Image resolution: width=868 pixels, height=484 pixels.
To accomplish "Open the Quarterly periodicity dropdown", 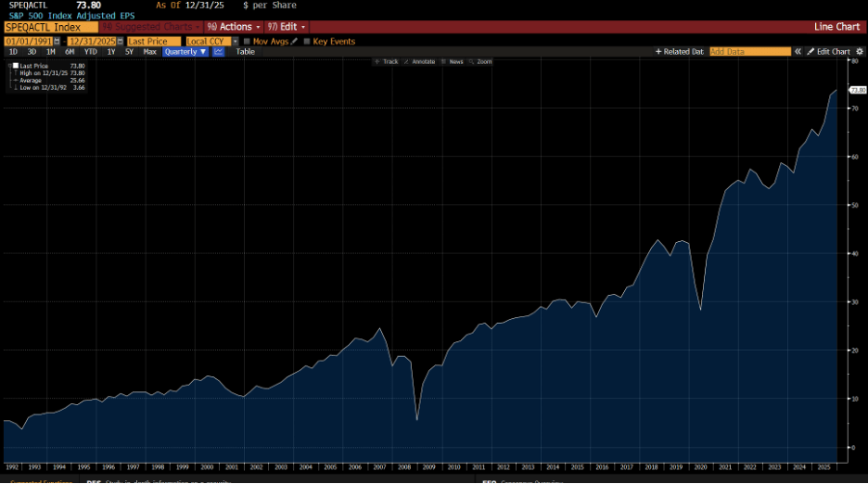I will coord(185,52).
